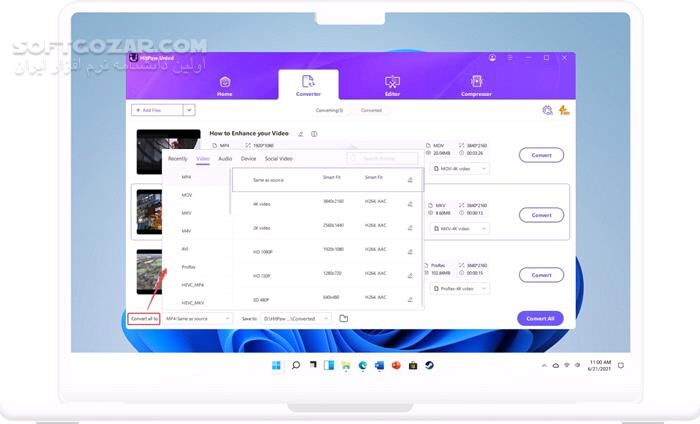This screenshot has width=700, height=424.
Task: Open File Explorer from taskbar
Action: (346, 366)
